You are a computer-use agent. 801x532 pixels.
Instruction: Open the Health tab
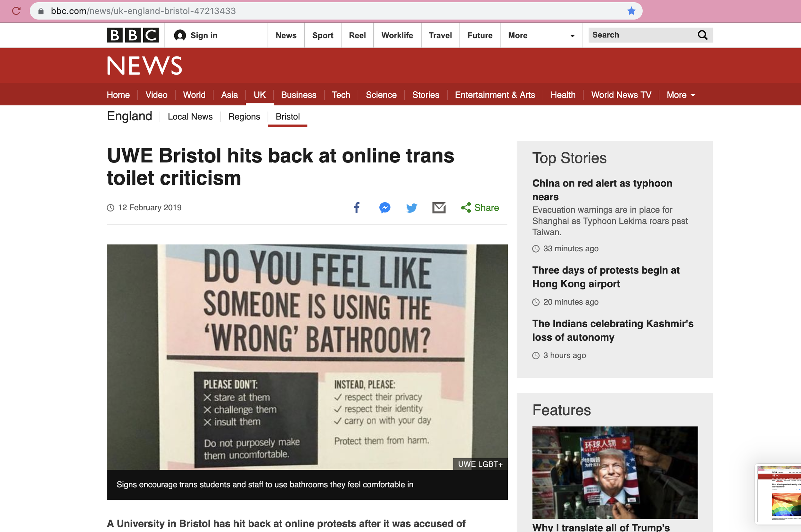(563, 95)
